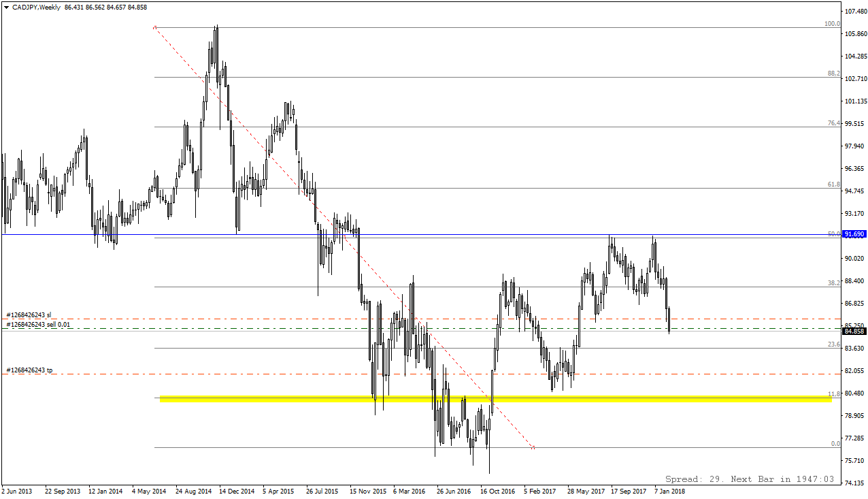Image resolution: width=868 pixels, height=499 pixels.
Task: Click the 88.400 price axis label
Action: click(854, 281)
